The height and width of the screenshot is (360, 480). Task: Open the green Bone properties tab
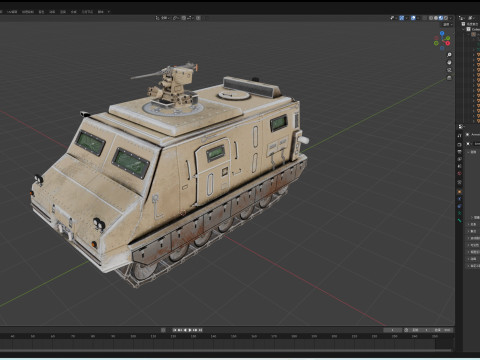coord(460,220)
